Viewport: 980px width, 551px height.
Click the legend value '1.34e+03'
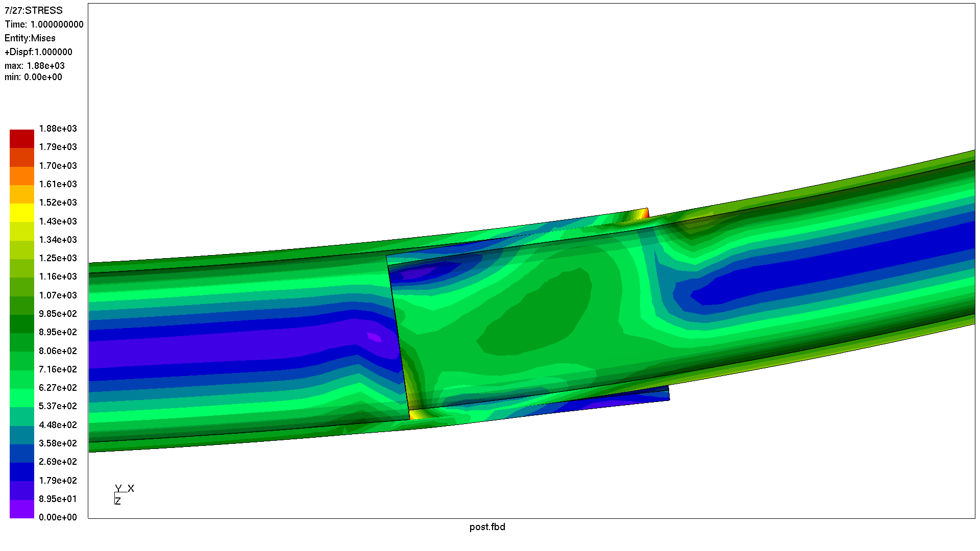[58, 240]
